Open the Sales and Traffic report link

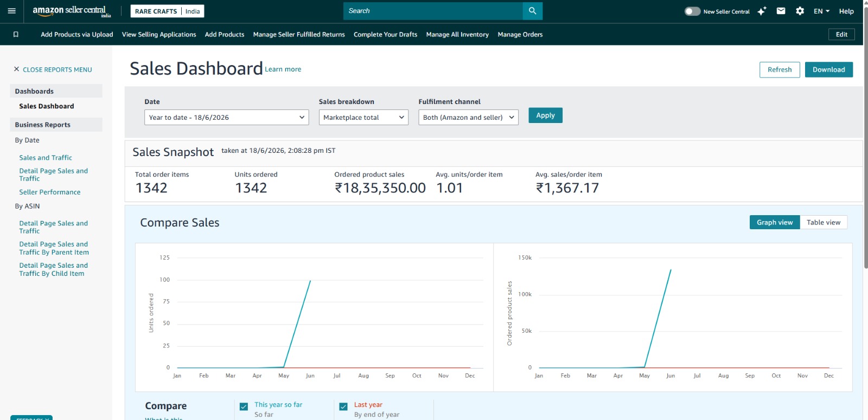pos(46,158)
